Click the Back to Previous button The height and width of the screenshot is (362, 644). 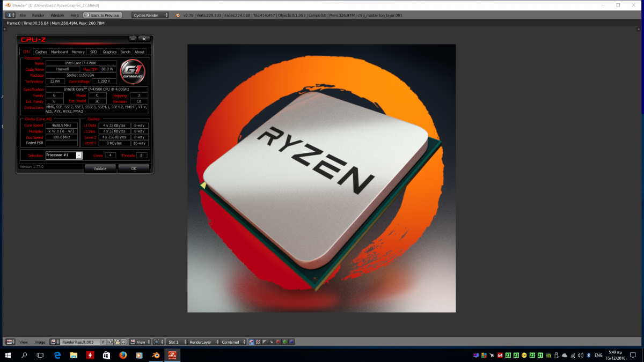(x=103, y=15)
